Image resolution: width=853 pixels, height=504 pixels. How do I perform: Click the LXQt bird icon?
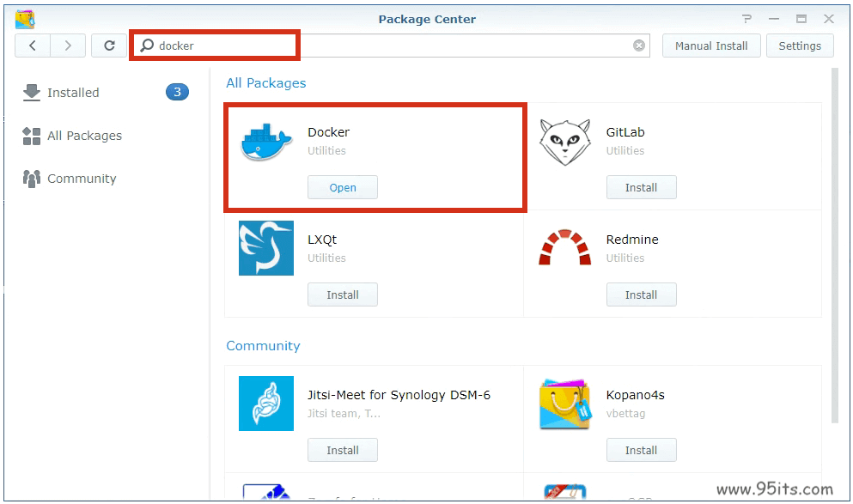click(x=266, y=248)
